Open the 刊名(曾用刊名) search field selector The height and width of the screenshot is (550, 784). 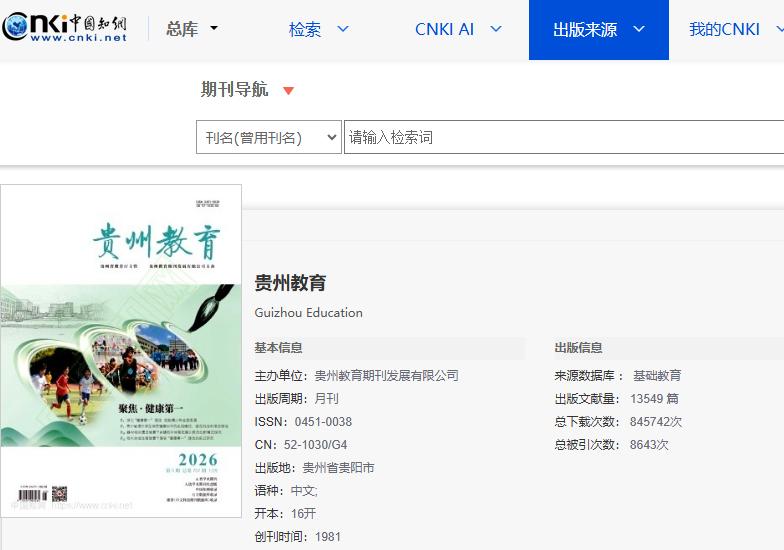coord(268,137)
